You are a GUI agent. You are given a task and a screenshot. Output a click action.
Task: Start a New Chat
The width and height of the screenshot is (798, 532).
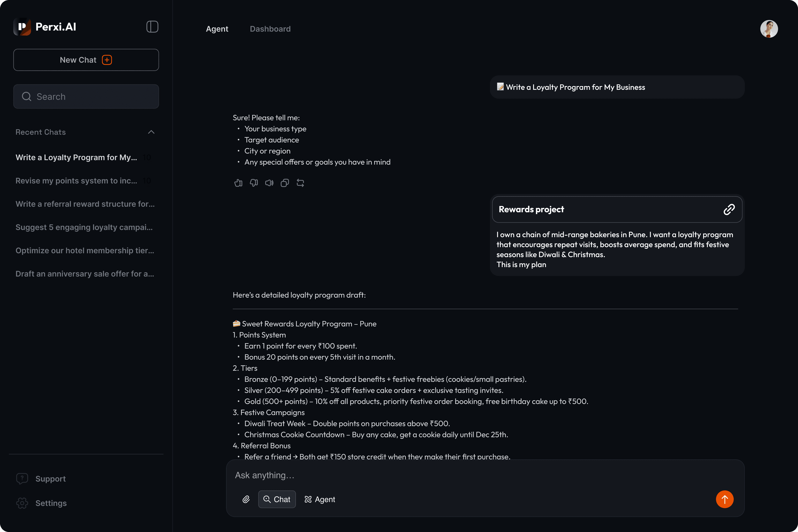point(86,60)
